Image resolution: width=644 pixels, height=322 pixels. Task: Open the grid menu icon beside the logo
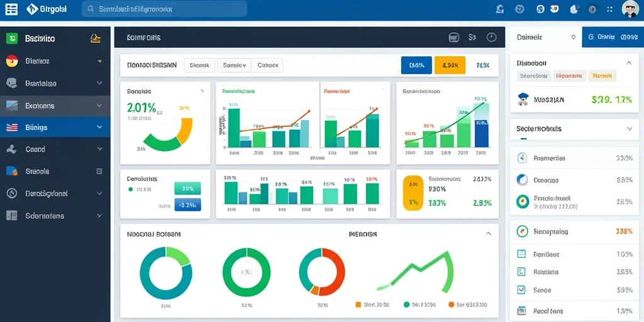[x=11, y=9]
